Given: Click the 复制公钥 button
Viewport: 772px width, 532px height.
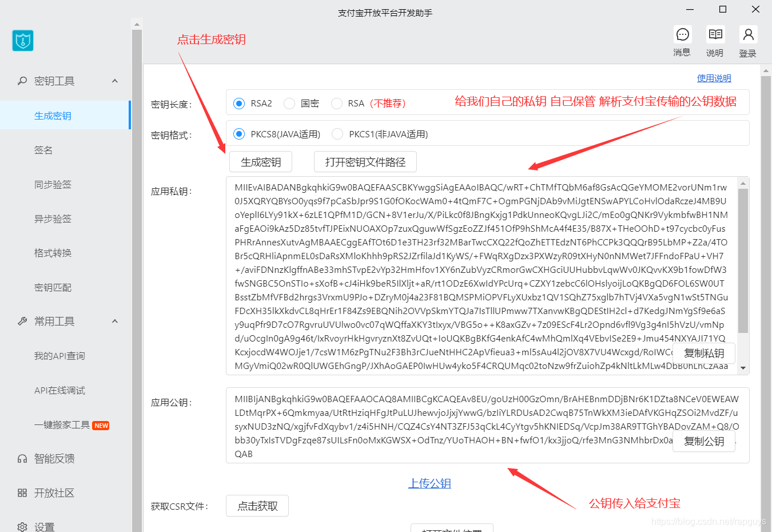Looking at the screenshot, I should pyautogui.click(x=704, y=441).
